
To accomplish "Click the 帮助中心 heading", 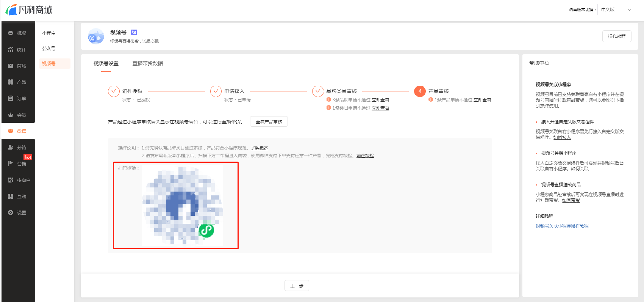I will click(539, 63).
